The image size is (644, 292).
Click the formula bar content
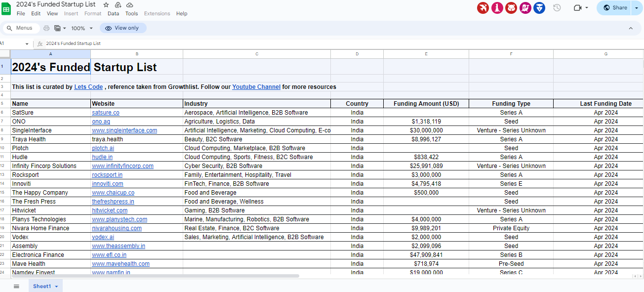click(x=73, y=44)
